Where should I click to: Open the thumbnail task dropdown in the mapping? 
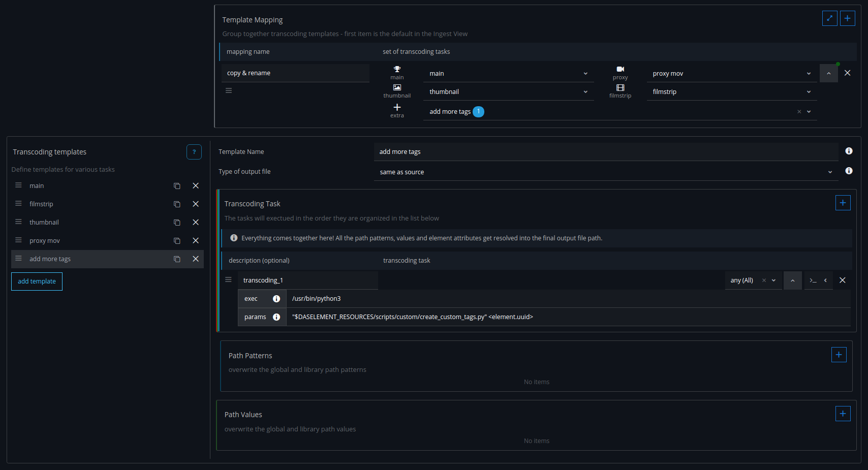(585, 91)
